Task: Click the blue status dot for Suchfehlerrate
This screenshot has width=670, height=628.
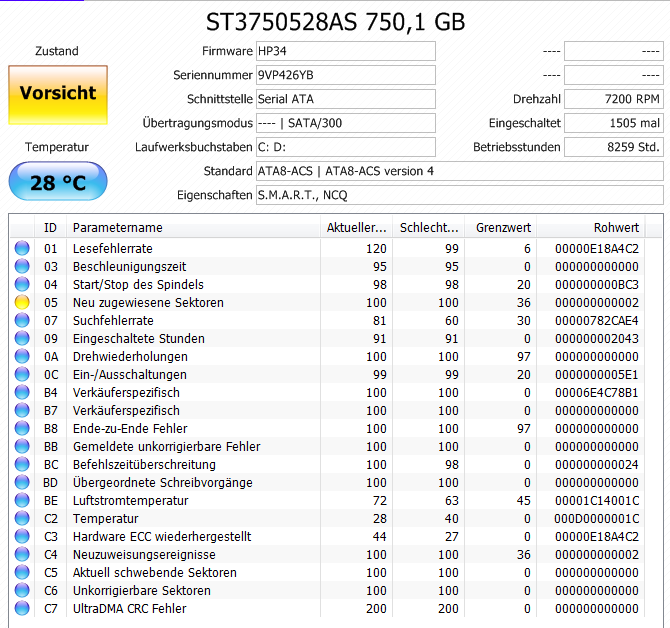Action: (22, 320)
